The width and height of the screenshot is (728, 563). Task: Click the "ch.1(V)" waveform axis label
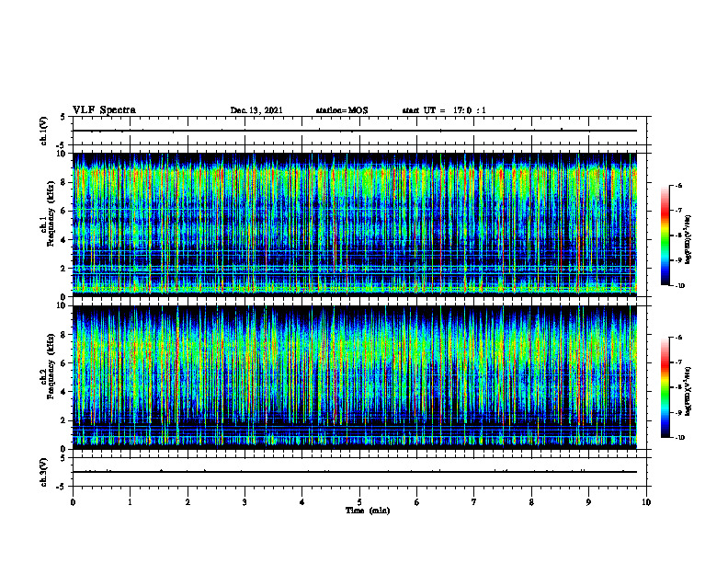coord(43,131)
